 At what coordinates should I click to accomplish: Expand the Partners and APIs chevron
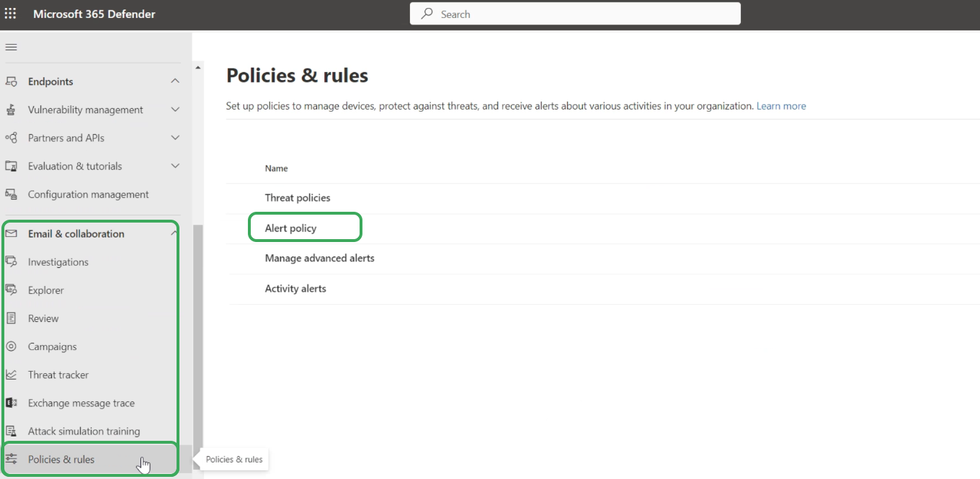click(175, 138)
